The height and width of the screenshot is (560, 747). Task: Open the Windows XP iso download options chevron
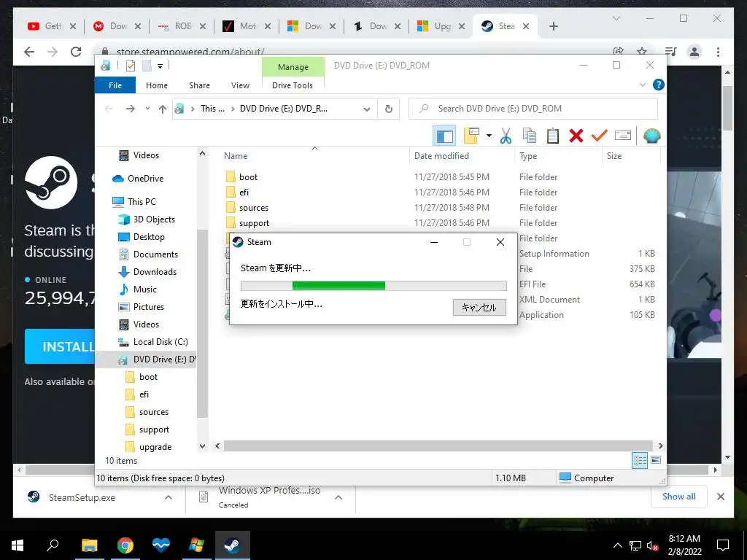click(338, 497)
